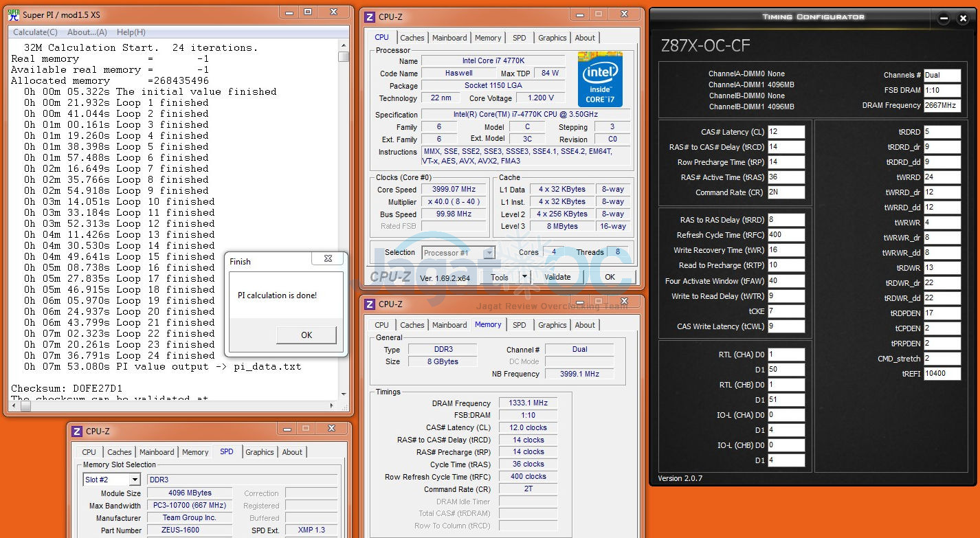Click the Validate button in CPU-Z
Screen dimensions: 980x538
(x=557, y=277)
